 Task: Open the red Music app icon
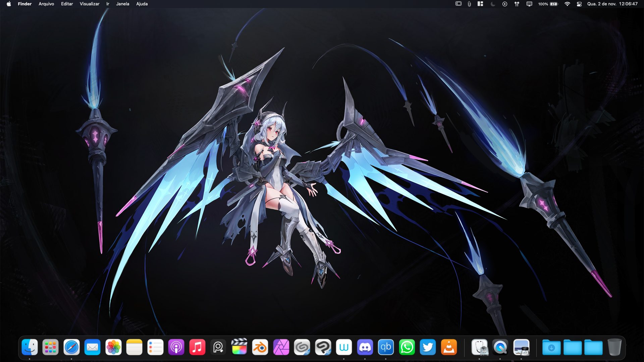click(197, 347)
